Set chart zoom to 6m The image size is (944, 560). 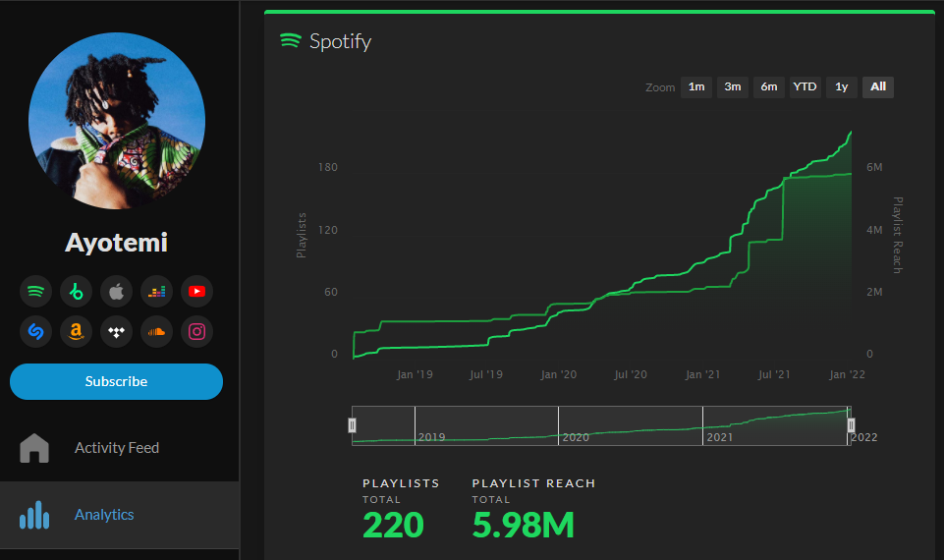(769, 86)
